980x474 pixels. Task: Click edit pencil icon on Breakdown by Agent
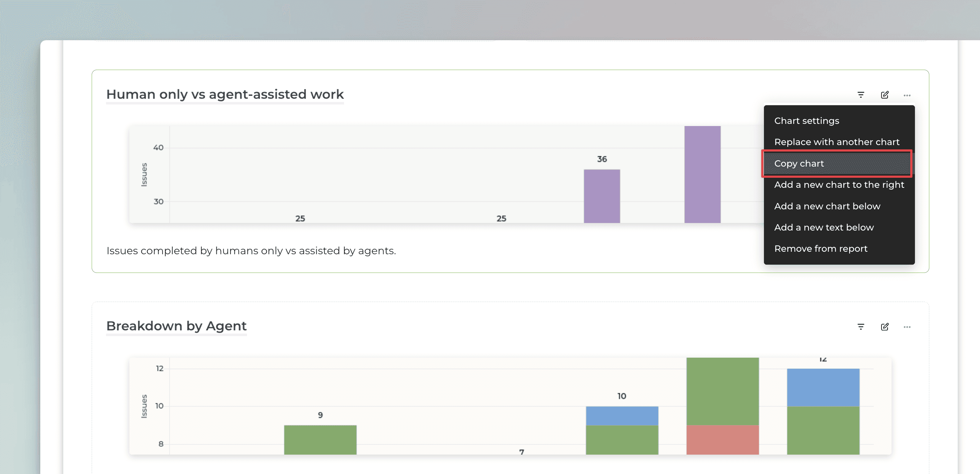[x=884, y=326]
